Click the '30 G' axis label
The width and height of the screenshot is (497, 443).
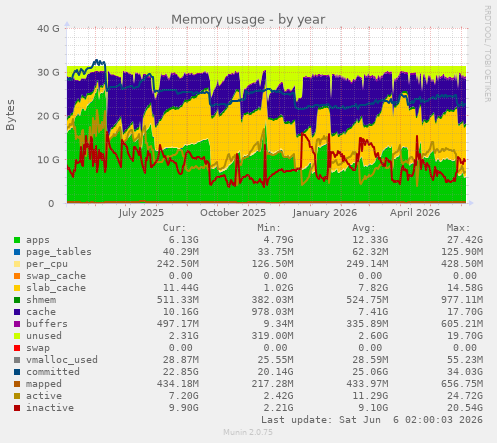point(48,72)
